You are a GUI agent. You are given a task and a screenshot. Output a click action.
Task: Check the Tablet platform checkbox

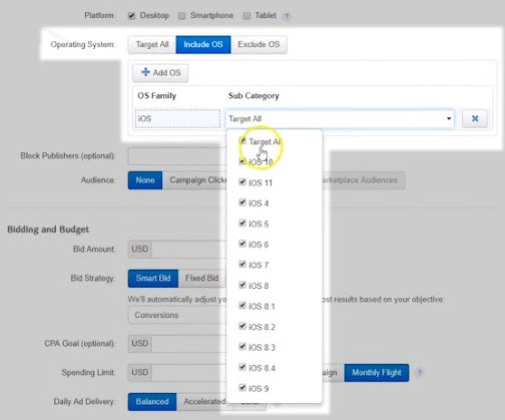247,16
